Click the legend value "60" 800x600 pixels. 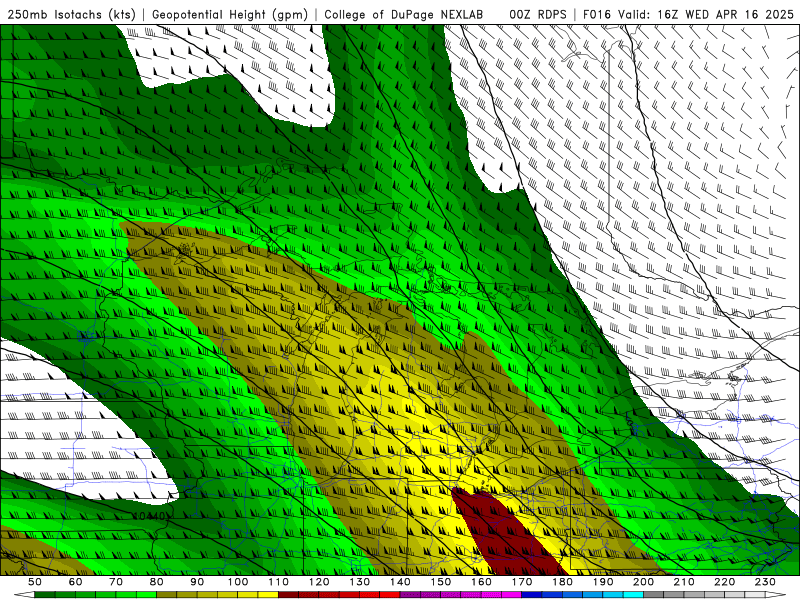click(75, 582)
